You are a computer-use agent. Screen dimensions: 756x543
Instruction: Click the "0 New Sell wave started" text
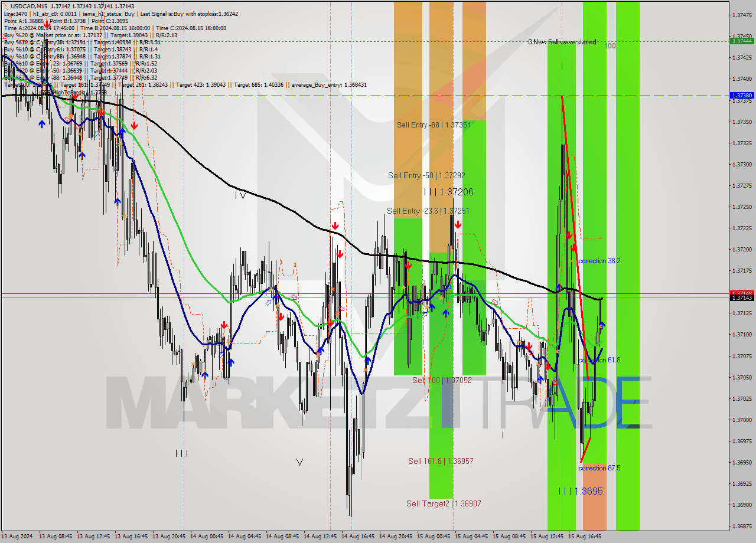(x=562, y=42)
